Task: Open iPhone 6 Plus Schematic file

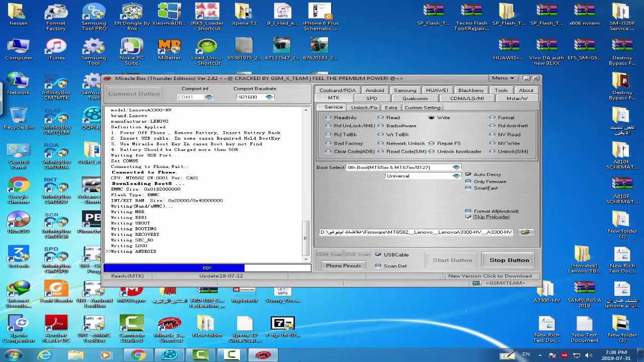Action: pos(320,18)
